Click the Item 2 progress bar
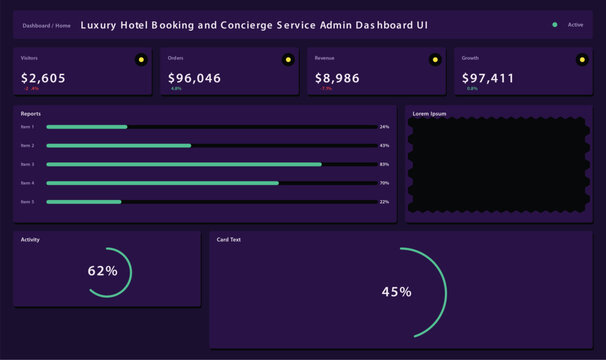Viewport: 606px width, 360px height. point(212,146)
